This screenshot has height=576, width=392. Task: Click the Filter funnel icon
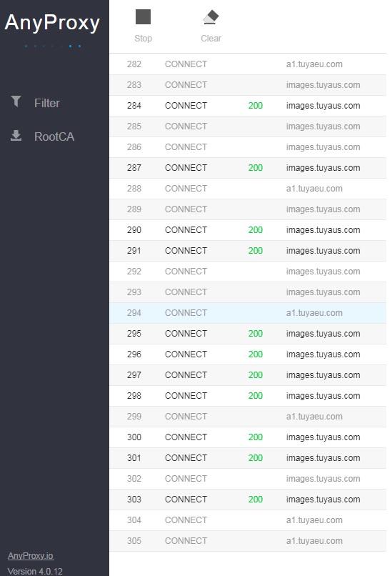pyautogui.click(x=16, y=101)
